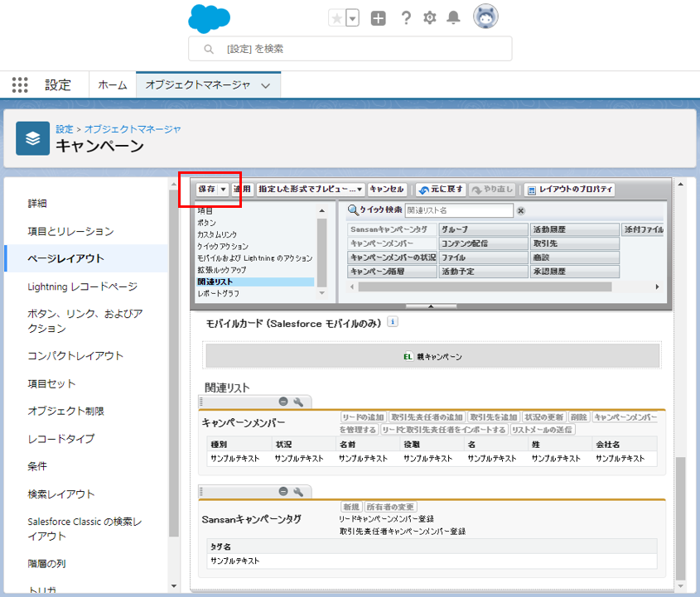This screenshot has width=700, height=597.
Task: Click the キャンセル button
Action: 387,190
